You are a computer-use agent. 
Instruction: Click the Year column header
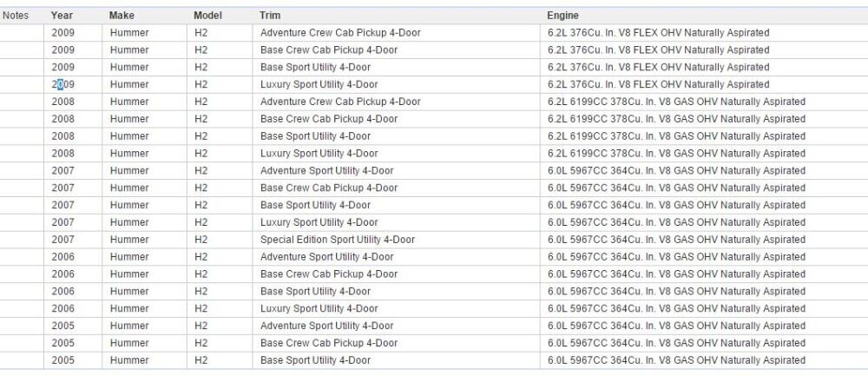pyautogui.click(x=61, y=16)
